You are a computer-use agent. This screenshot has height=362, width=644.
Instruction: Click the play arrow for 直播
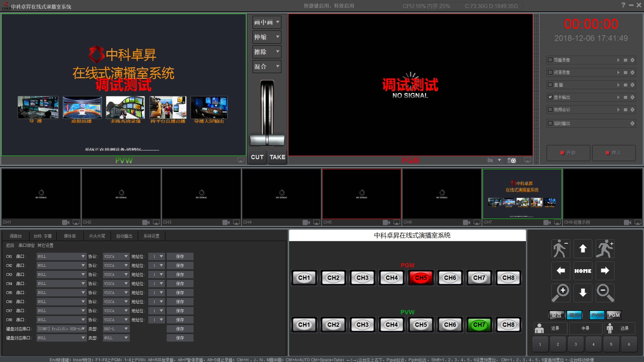(618, 85)
